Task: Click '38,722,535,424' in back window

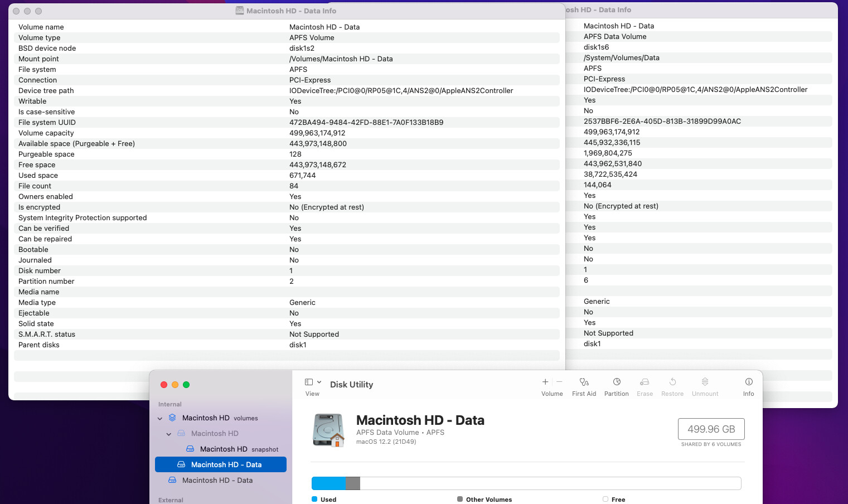Action: tap(610, 174)
